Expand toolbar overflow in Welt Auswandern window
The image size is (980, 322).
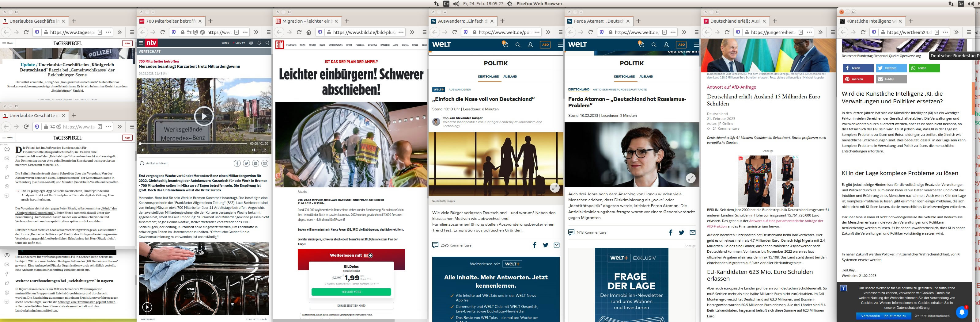coord(548,32)
